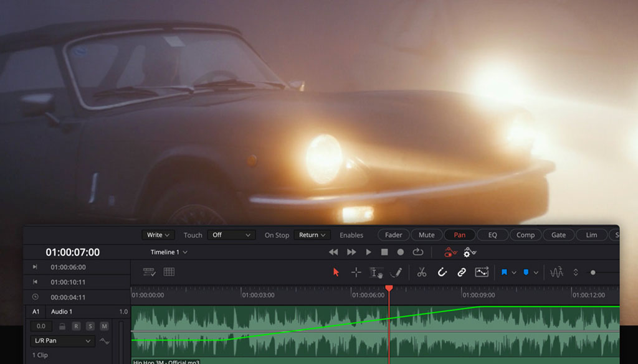Toggle loop playback

click(418, 252)
